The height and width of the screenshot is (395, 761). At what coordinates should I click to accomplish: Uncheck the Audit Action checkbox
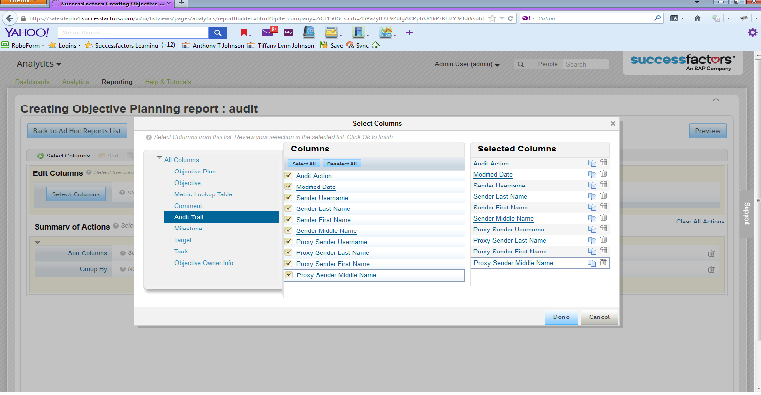(288, 175)
